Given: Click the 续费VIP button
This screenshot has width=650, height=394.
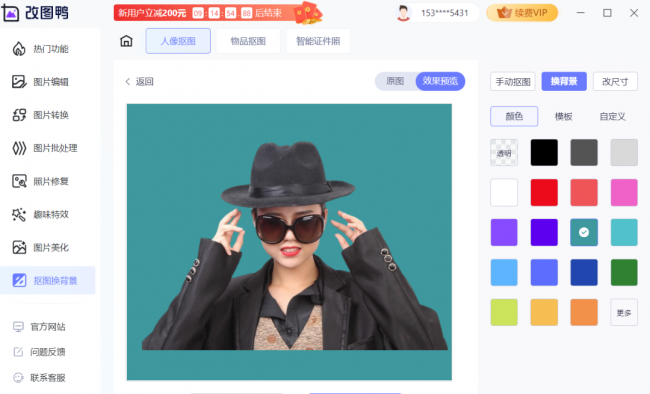Looking at the screenshot, I should click(522, 13).
